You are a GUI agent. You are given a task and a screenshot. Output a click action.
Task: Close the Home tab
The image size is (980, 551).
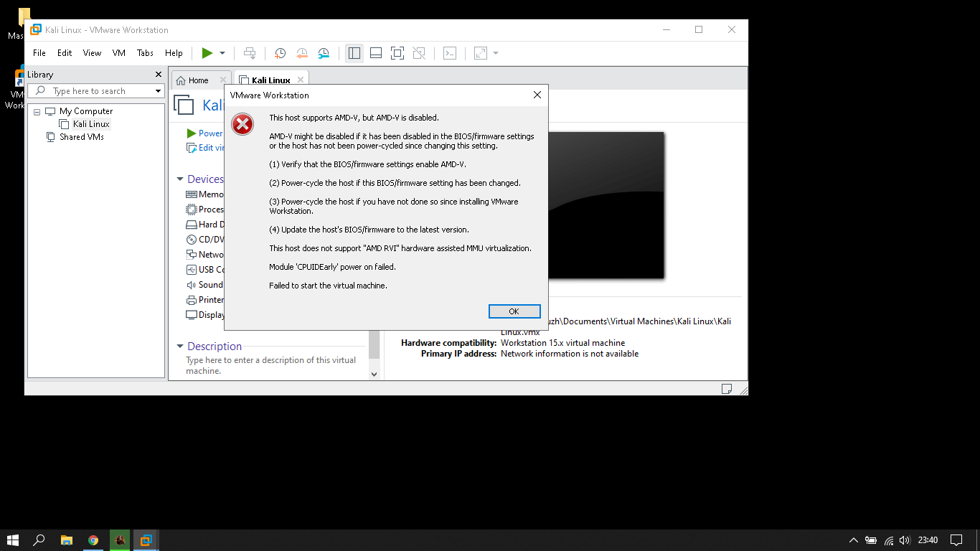(x=223, y=80)
